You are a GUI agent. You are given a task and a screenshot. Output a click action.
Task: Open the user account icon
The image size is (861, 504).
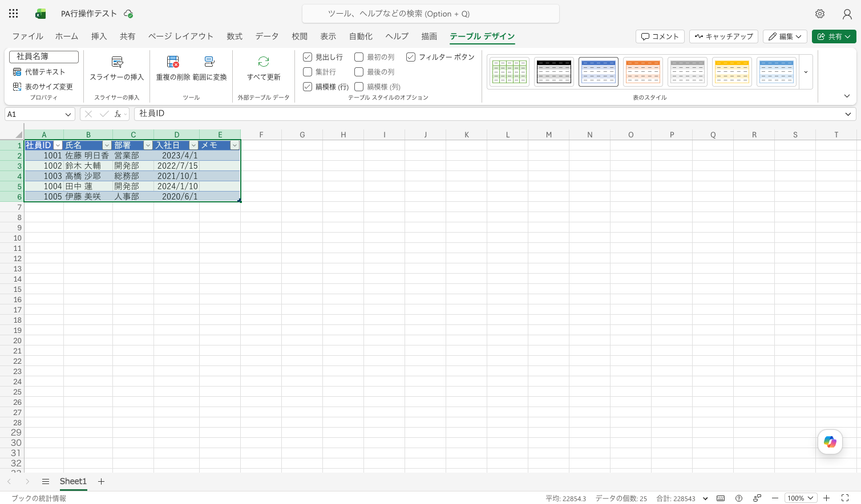[847, 14]
